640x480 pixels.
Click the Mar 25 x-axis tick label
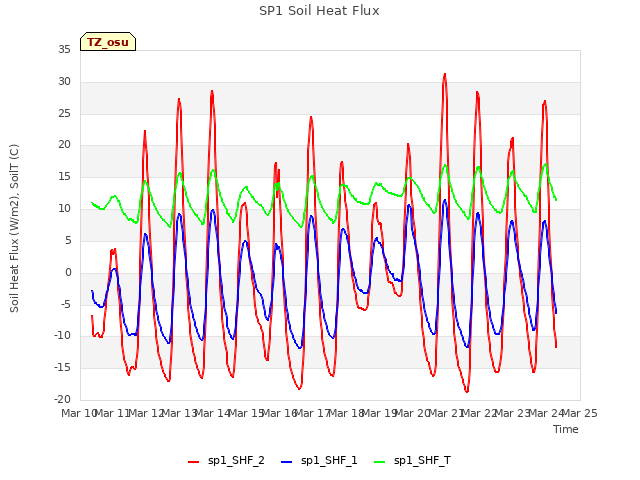580,413
